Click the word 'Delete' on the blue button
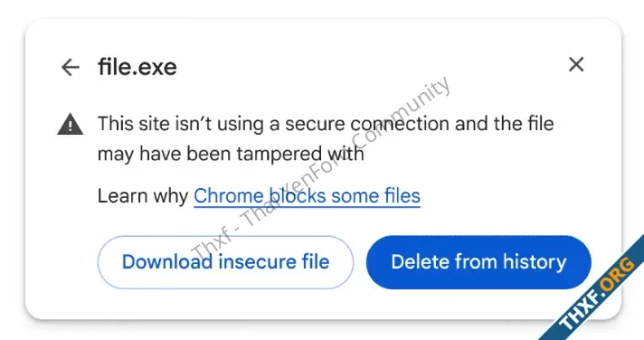 coord(414,262)
